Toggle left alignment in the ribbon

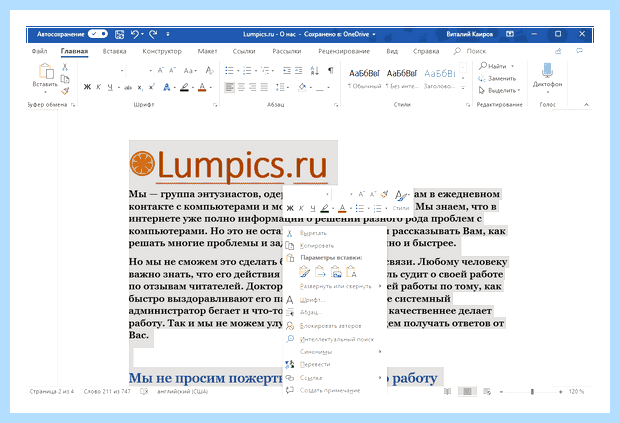coord(229,87)
